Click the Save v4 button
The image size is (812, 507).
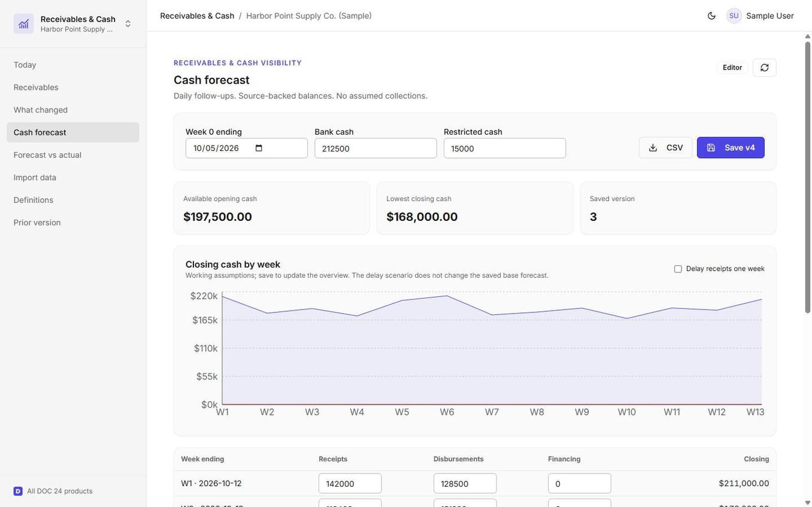(x=731, y=148)
